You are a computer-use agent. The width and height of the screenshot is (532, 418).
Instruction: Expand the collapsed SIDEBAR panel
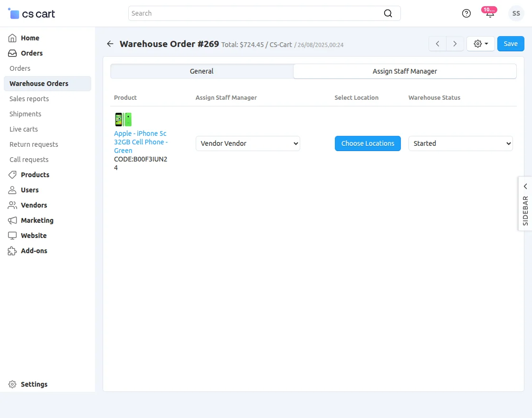pos(525,203)
